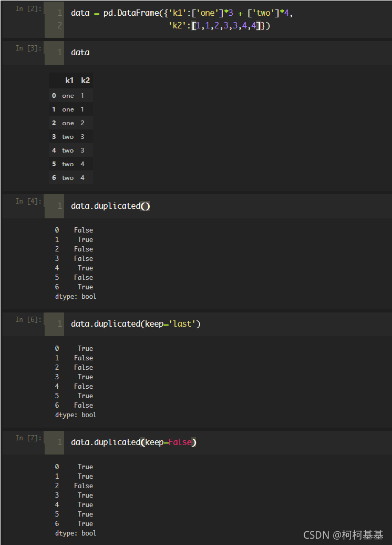The image size is (392, 545).
Task: Click the 'k2' list line in cell In [2]
Action: 219,25
